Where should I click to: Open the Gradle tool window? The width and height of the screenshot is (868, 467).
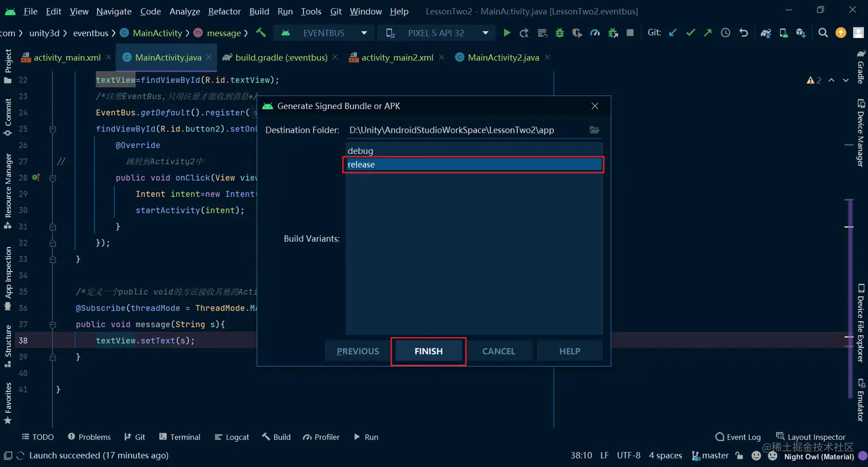861,67
